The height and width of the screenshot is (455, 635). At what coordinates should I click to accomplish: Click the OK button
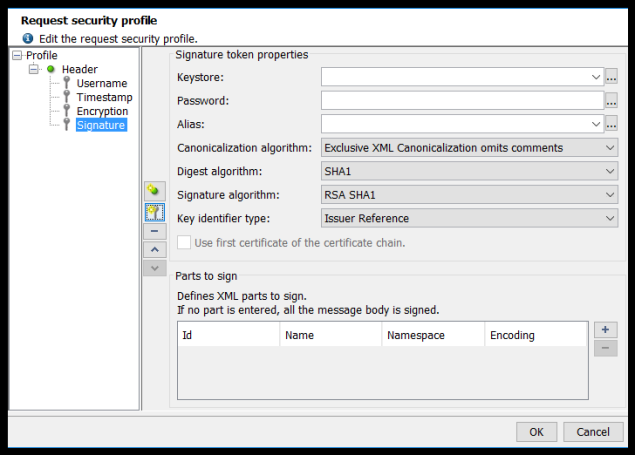point(536,432)
